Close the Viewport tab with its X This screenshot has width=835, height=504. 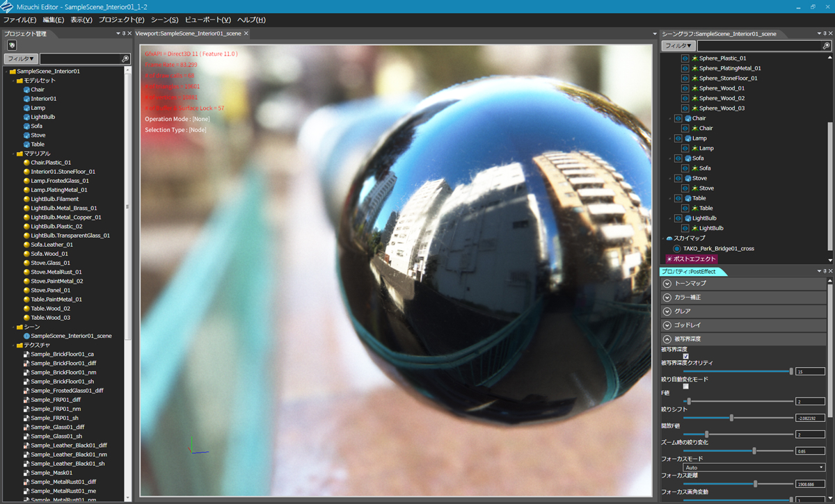point(246,33)
